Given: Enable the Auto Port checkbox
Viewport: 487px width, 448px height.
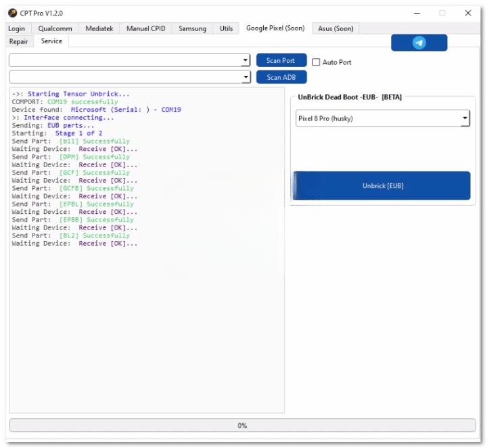Looking at the screenshot, I should (x=316, y=62).
